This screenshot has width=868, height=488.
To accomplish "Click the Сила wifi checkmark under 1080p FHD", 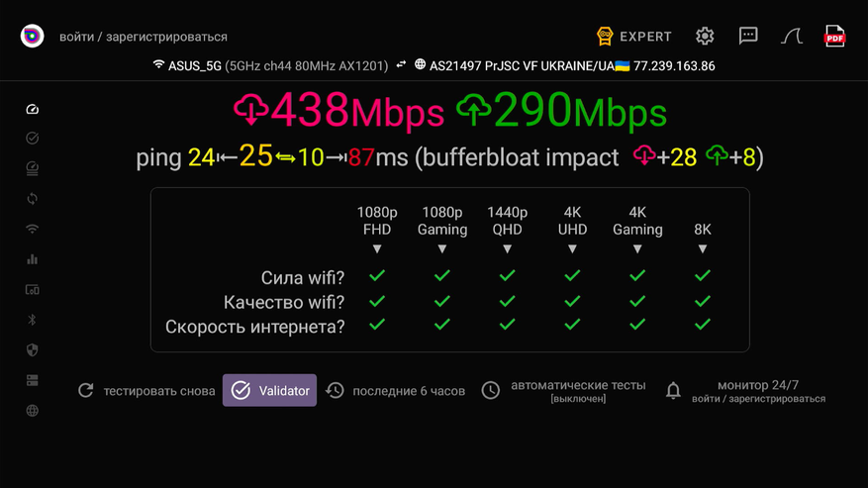I will pyautogui.click(x=377, y=276).
